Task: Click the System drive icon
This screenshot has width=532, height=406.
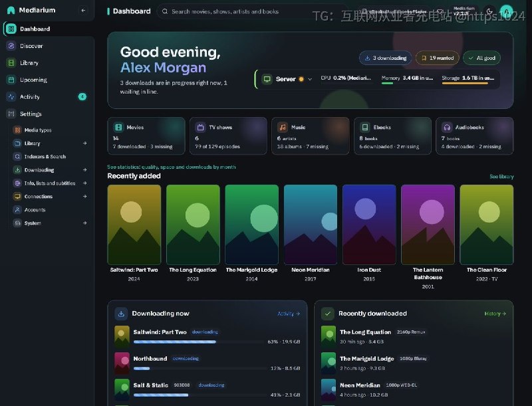Action: (x=17, y=223)
